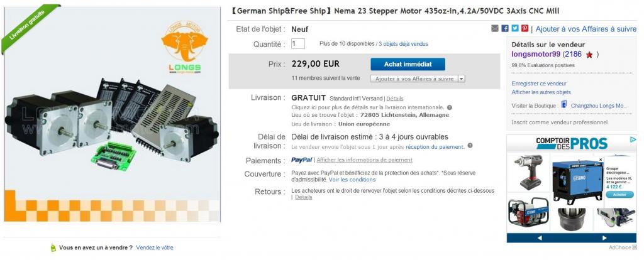Share this item on Twitter
Screen dimensions: 644x260
coord(514,29)
